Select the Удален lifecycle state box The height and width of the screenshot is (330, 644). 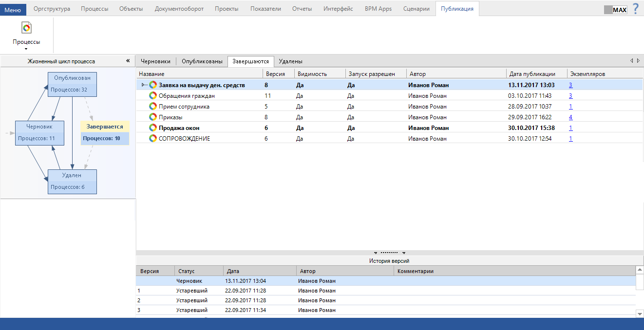pyautogui.click(x=72, y=182)
